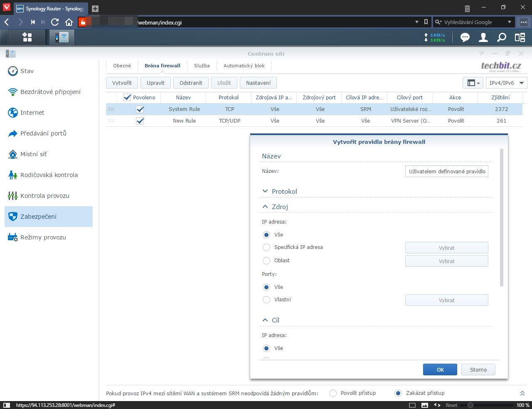Click the Storno button
This screenshot has width=532, height=409.
click(478, 370)
